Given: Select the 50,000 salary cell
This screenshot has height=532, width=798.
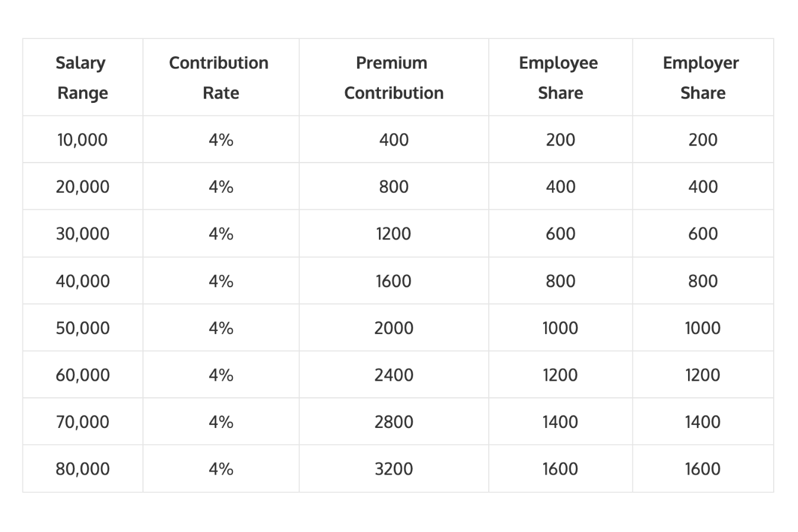Looking at the screenshot, I should point(82,328).
